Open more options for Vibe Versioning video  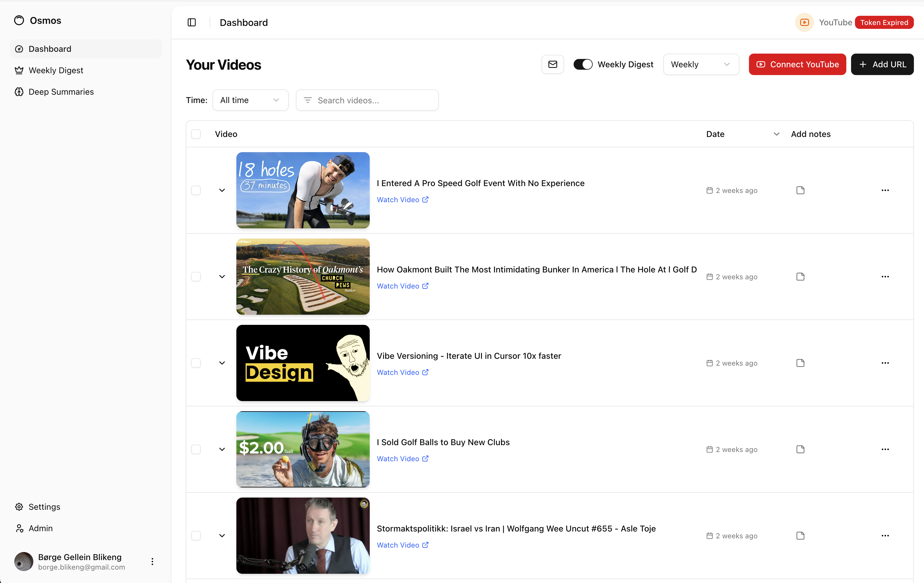[x=885, y=363]
